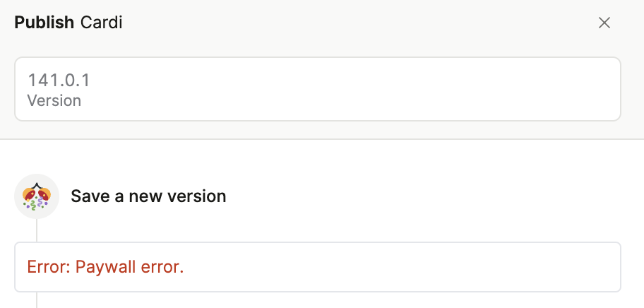Click the word Error: in the red message
Viewport: 644px width, 308px height.
click(x=49, y=267)
